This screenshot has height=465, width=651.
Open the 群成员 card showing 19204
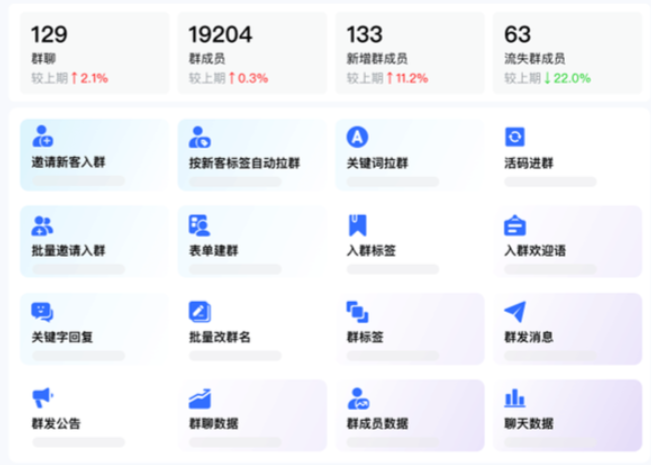click(x=252, y=53)
